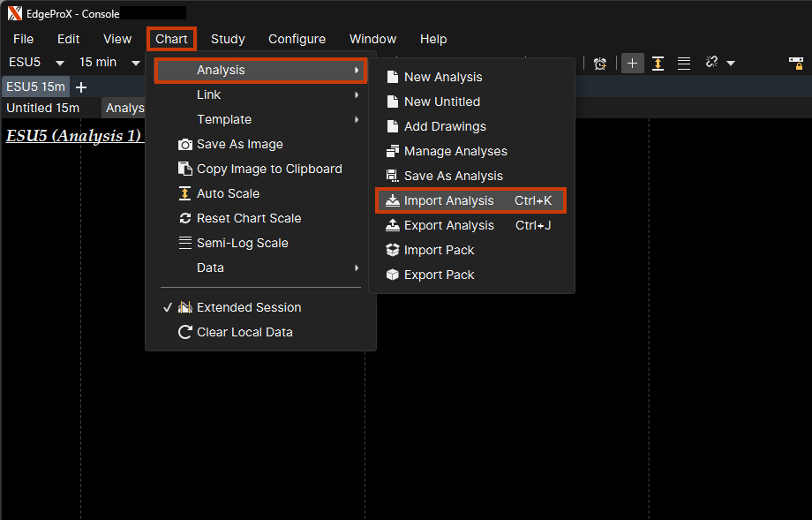The image size is (812, 520).
Task: Click the chart link chain icon
Action: pyautogui.click(x=711, y=64)
